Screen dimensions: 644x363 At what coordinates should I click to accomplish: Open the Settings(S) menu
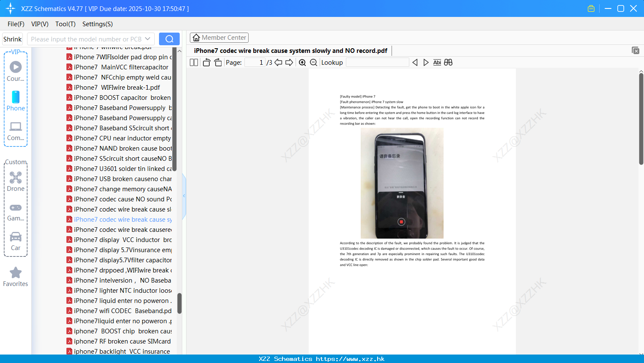(98, 24)
